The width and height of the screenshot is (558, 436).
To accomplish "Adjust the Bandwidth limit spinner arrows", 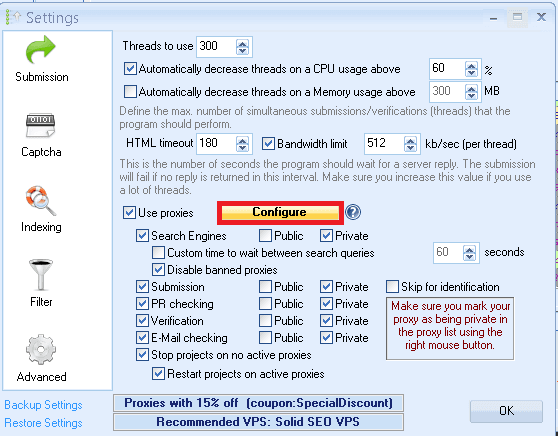I will (410, 144).
